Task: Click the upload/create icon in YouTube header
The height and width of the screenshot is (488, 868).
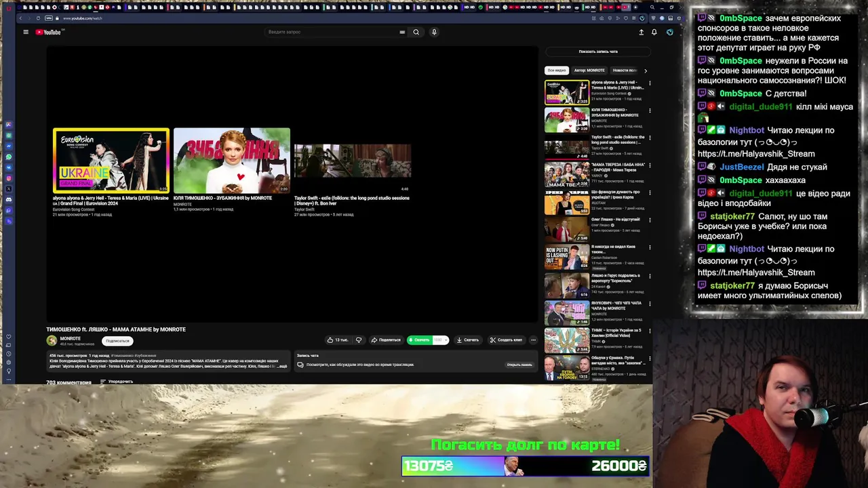Action: click(x=642, y=32)
